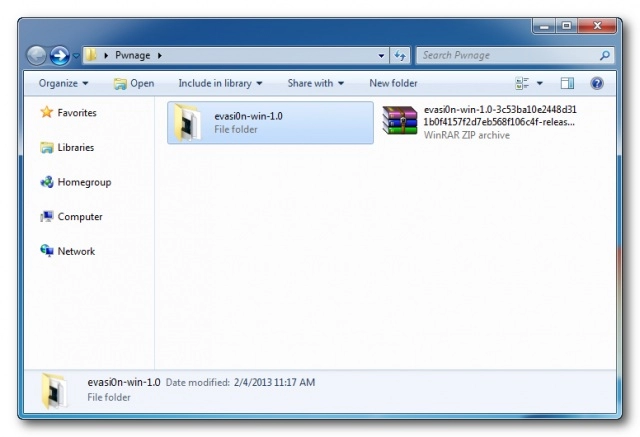Screen dimensions: 640x437
Task: Select Computer in navigation pane
Action: [80, 217]
